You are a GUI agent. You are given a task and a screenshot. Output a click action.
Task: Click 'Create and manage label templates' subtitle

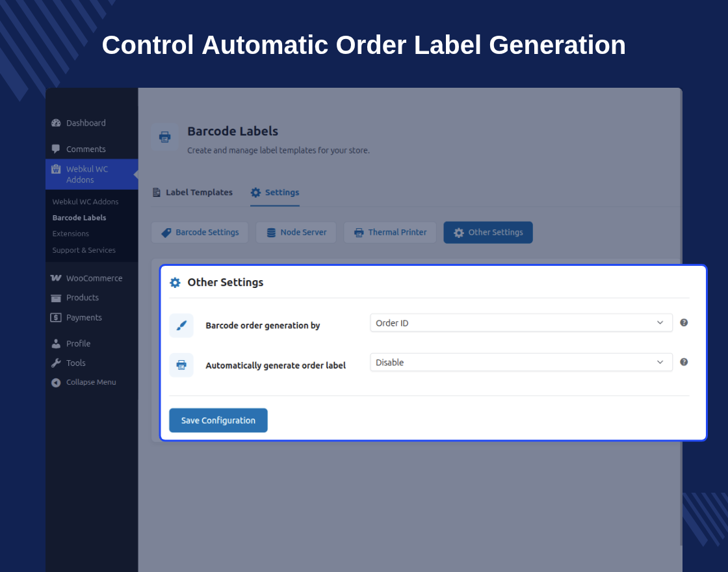coord(279,150)
